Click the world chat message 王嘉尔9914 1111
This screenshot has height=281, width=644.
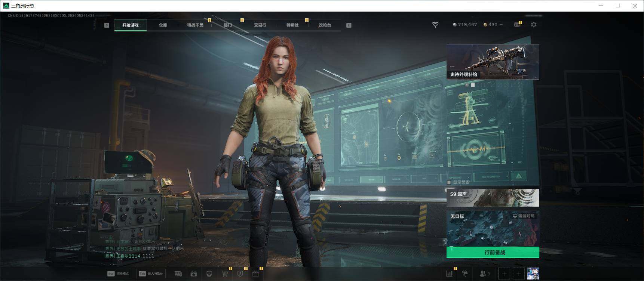click(x=129, y=256)
